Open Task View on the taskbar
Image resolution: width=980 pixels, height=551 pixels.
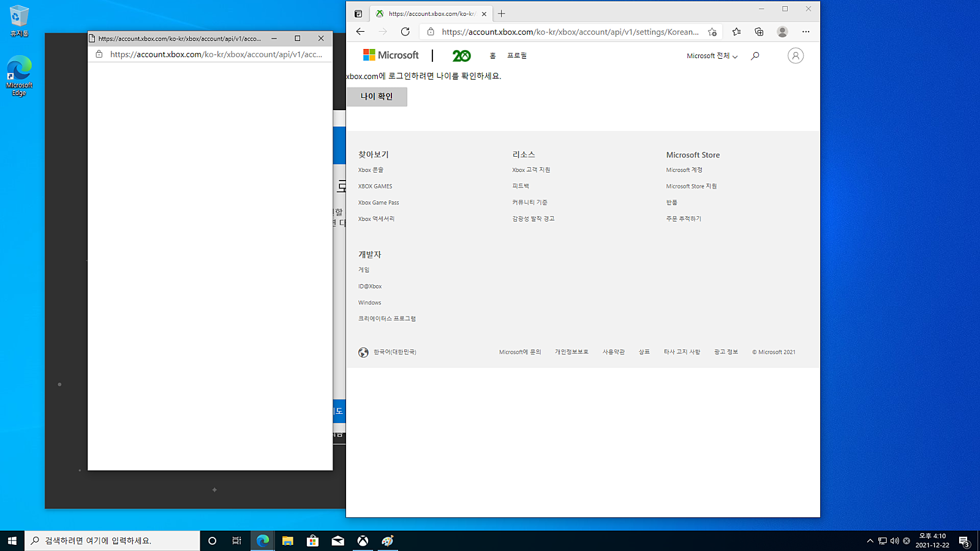click(x=236, y=541)
